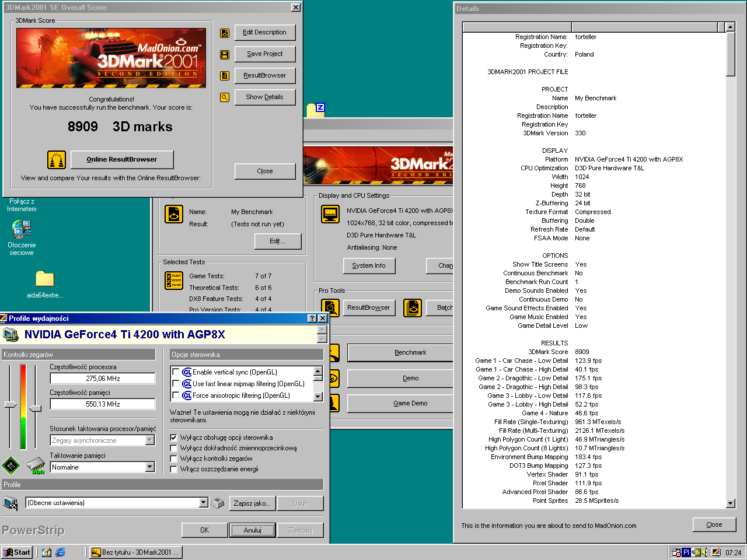Click the monitor icon in the Profile section
Image resolution: width=747 pixels, height=560 pixels.
(11, 503)
